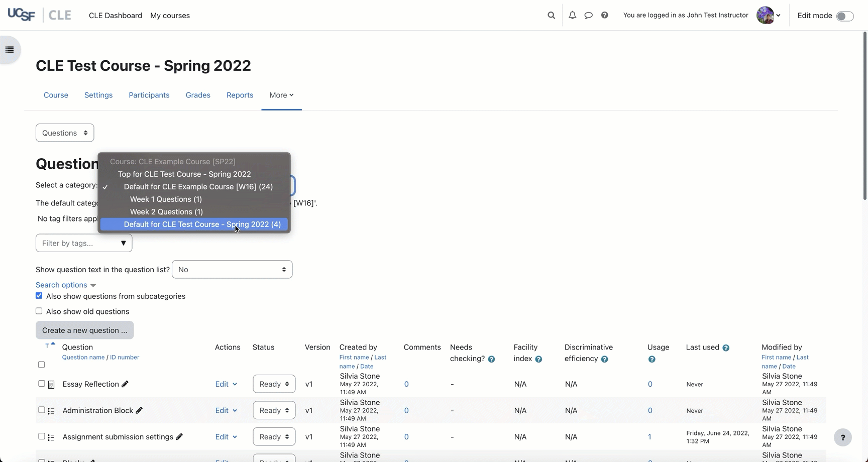This screenshot has width=868, height=462.
Task: Click the Last used help icon
Action: point(726,348)
